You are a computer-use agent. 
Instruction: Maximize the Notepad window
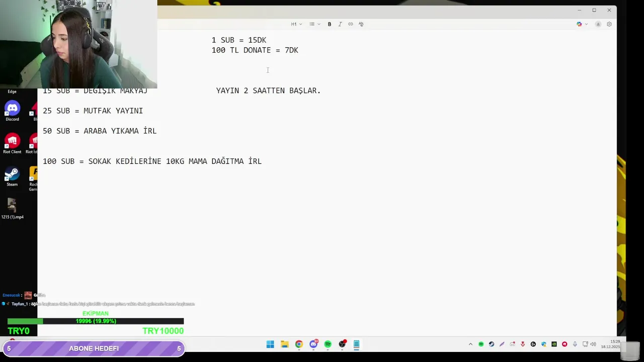pyautogui.click(x=594, y=10)
